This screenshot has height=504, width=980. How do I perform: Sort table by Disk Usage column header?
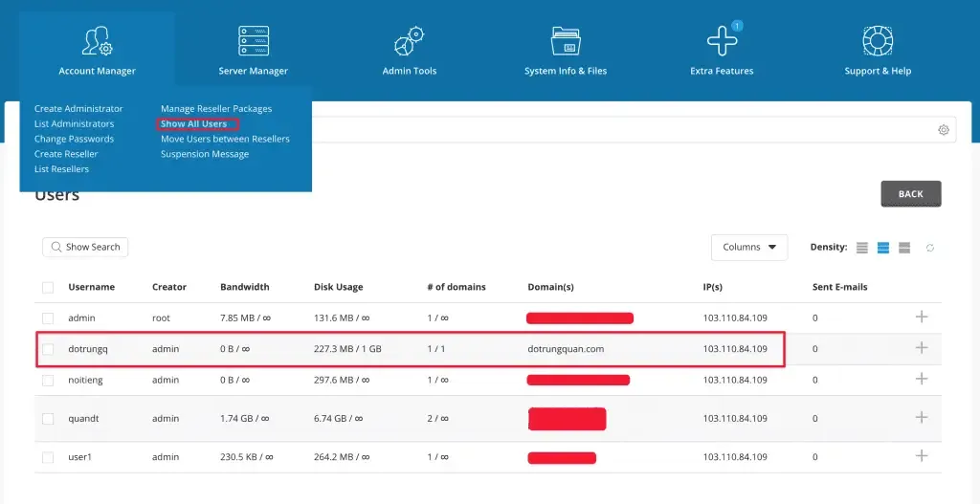(x=338, y=287)
